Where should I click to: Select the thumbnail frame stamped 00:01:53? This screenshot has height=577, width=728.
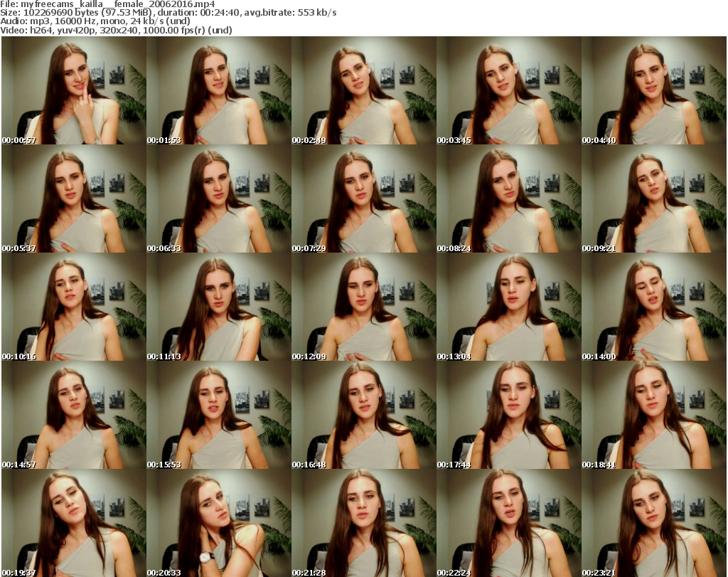point(219,90)
